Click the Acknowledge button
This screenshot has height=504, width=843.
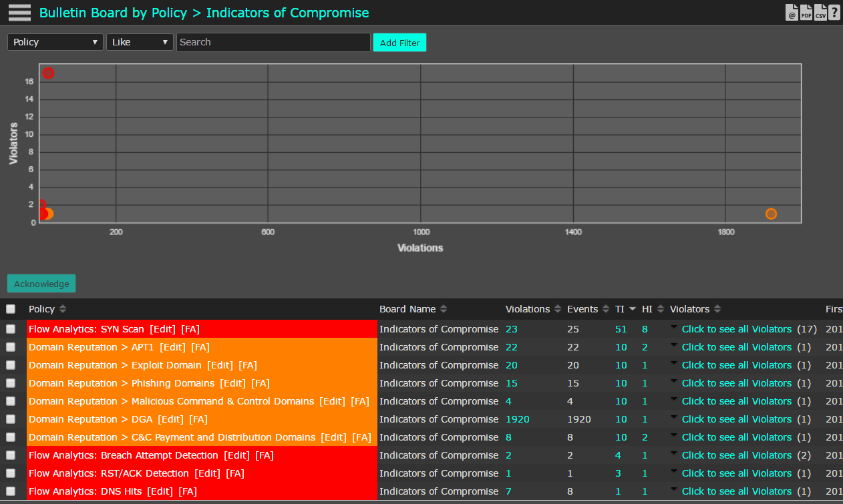click(x=41, y=284)
